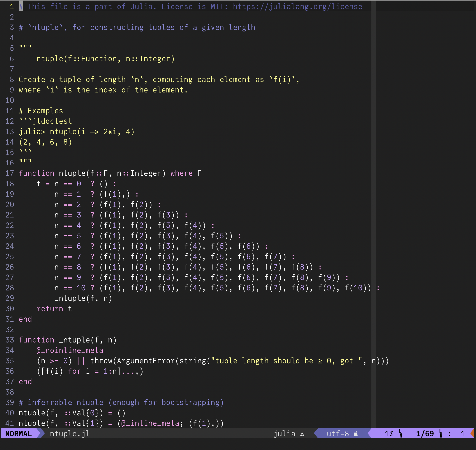Click 'for' keyword on line 36
This screenshot has width=476, height=450.
tap(74, 371)
